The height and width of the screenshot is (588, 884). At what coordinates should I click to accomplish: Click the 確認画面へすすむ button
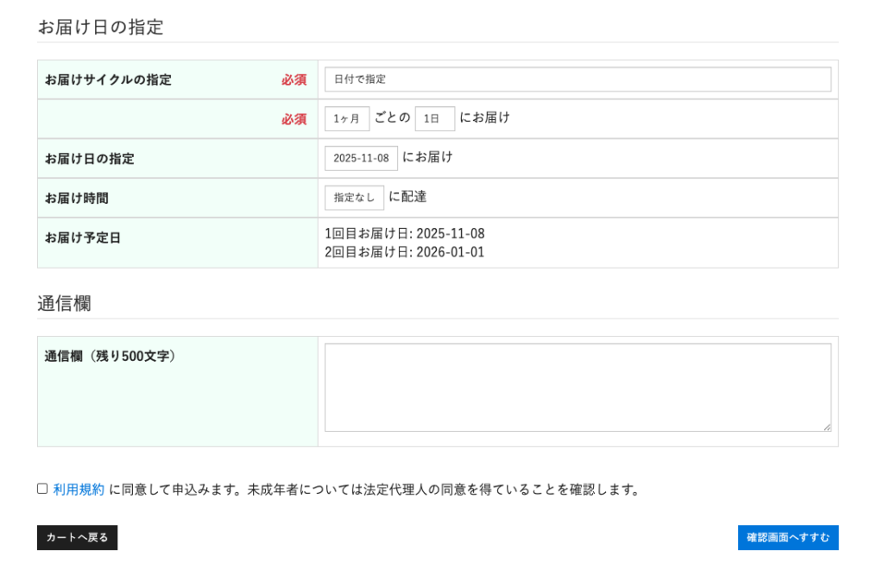point(787,538)
